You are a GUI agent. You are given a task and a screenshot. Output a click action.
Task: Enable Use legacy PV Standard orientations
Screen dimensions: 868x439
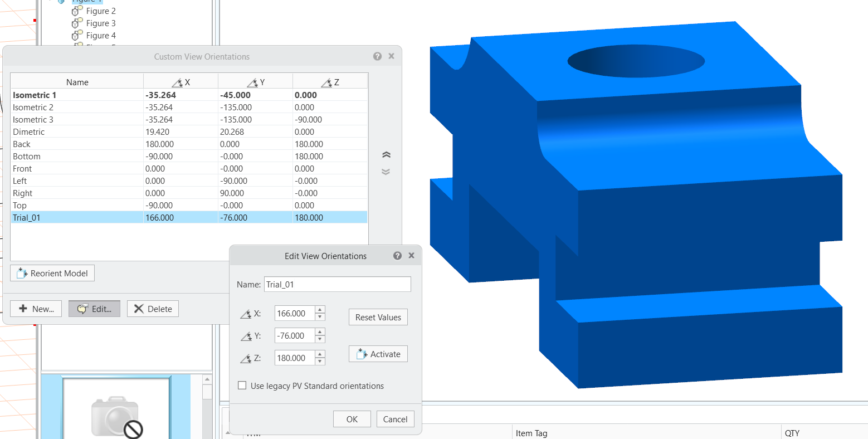click(x=242, y=385)
